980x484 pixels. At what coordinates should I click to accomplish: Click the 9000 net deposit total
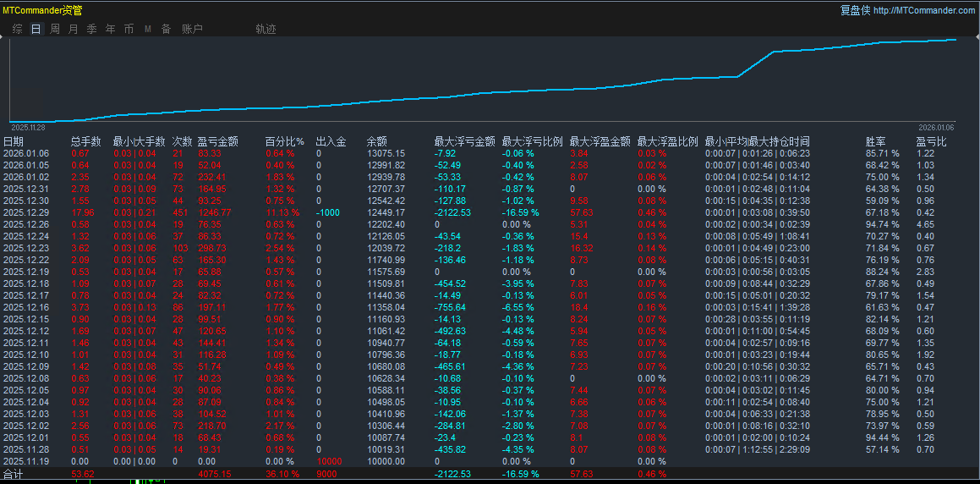coord(327,474)
